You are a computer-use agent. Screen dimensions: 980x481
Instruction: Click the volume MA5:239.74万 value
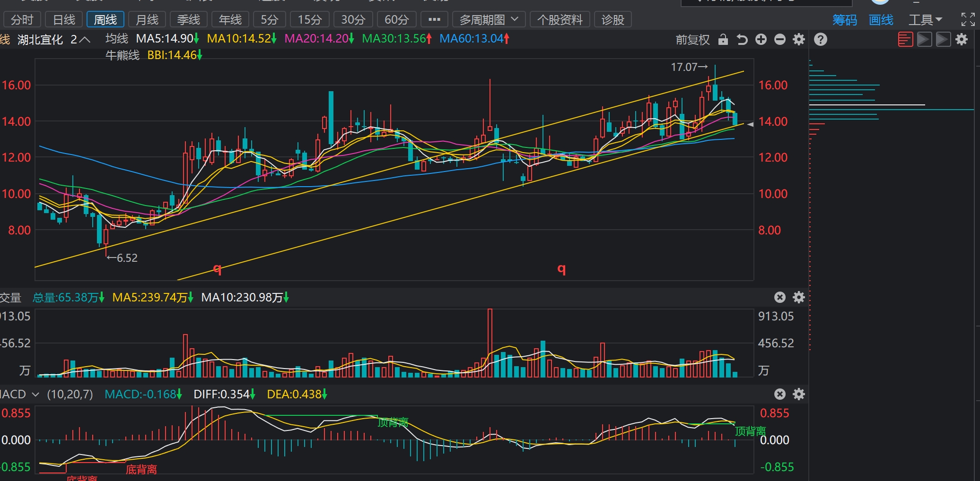tap(153, 298)
